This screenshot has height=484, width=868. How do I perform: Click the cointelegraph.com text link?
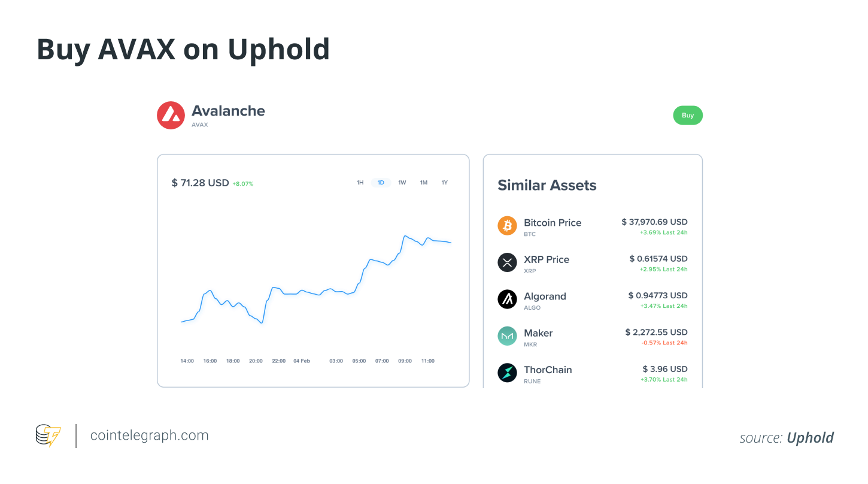pyautogui.click(x=149, y=435)
